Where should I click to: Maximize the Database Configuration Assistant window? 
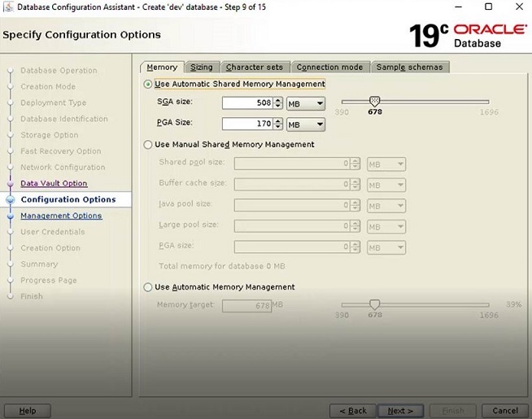pyautogui.click(x=489, y=7)
